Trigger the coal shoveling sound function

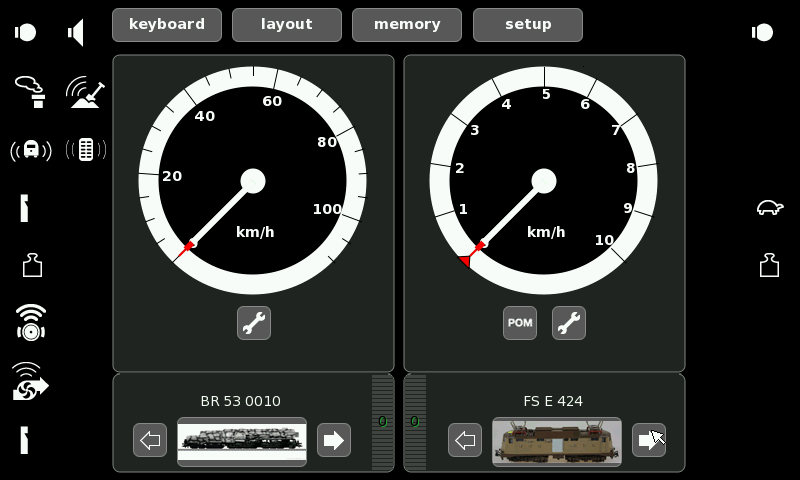85,92
